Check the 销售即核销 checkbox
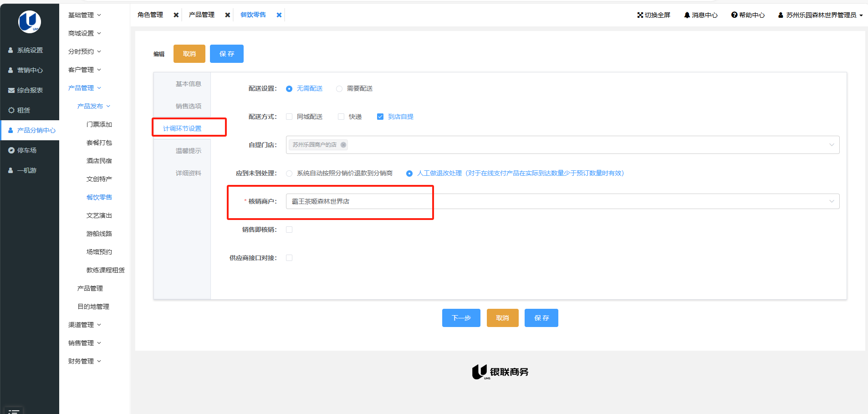Viewport: 868px width, 414px height. (289, 230)
